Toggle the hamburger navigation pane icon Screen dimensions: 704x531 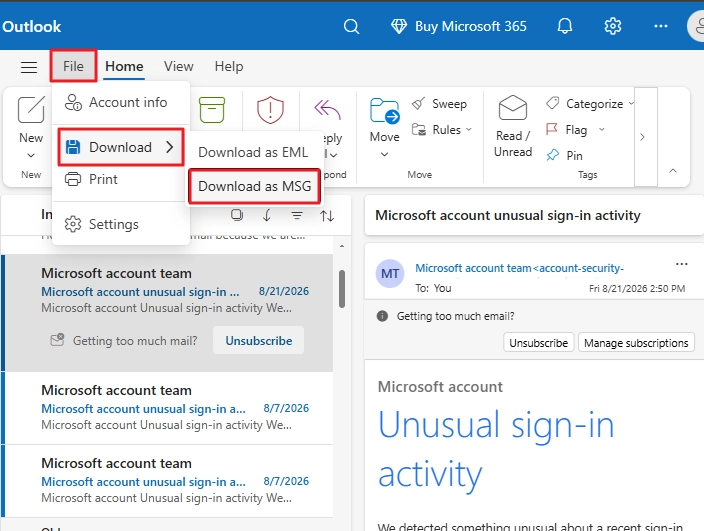click(x=29, y=67)
